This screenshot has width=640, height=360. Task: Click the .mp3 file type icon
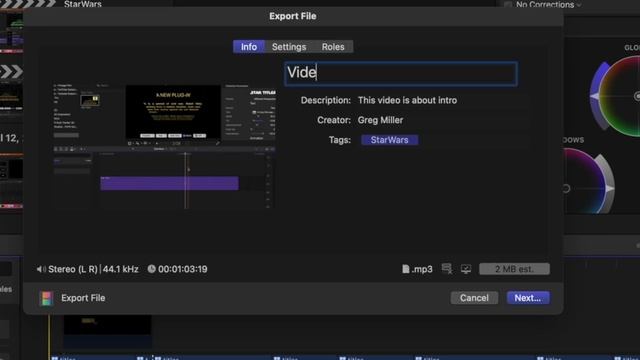click(406, 269)
